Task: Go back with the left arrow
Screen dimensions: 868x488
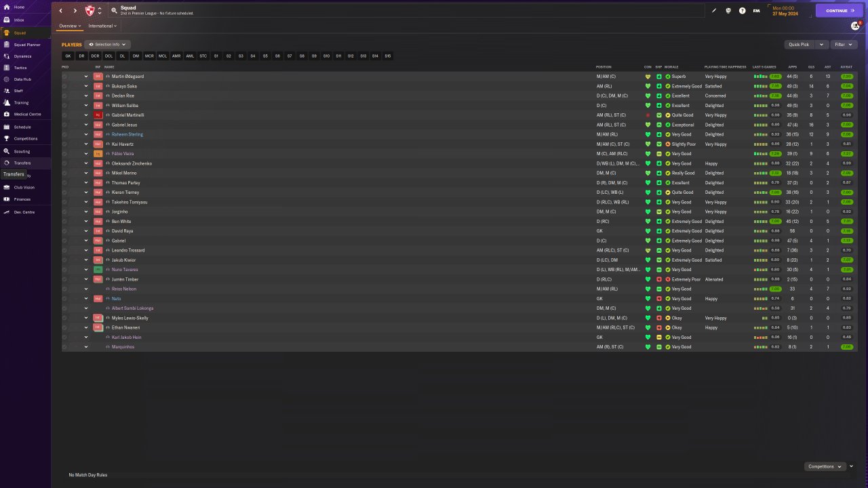Action: [60, 11]
